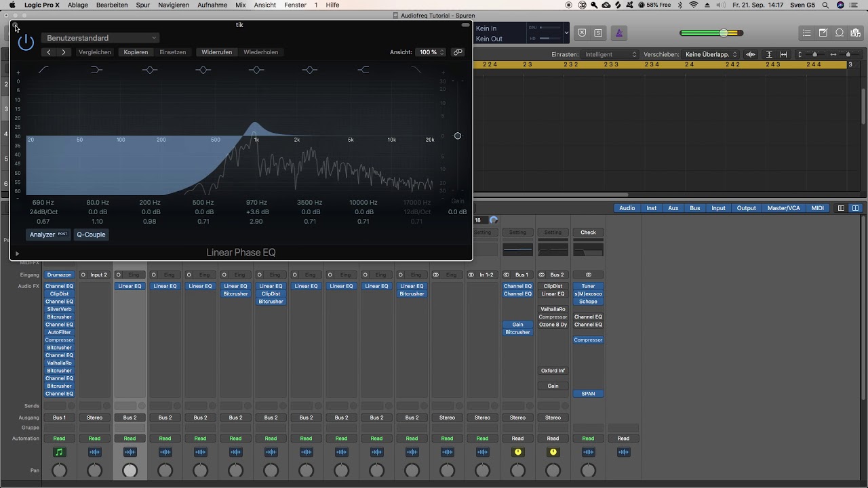This screenshot has width=868, height=488.
Task: Select the low-cut filter band icon
Action: 43,70
